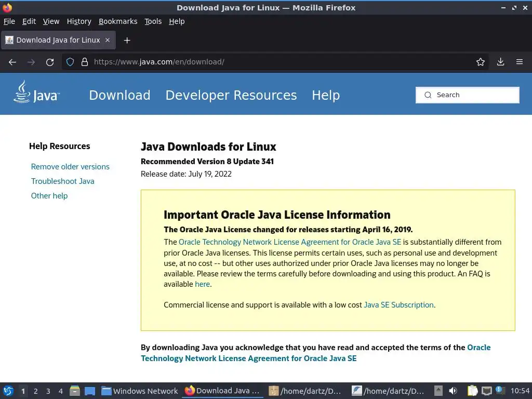Click the 'Help Resources' sidebar heading
The height and width of the screenshot is (399, 532).
59,146
